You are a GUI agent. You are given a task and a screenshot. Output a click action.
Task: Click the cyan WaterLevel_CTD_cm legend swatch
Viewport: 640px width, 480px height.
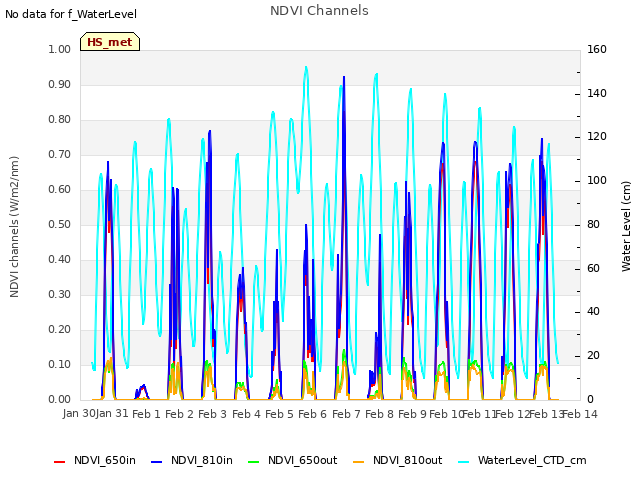[x=463, y=462]
